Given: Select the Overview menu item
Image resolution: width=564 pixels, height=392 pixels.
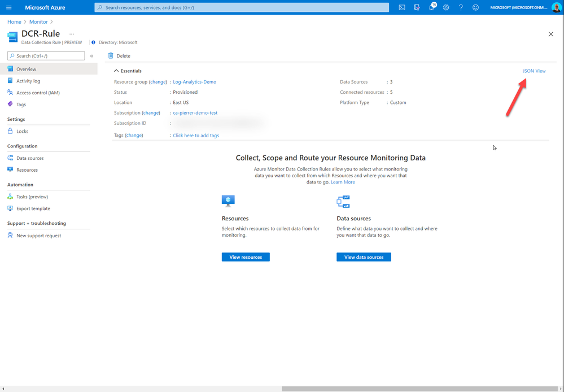Looking at the screenshot, I should click(x=49, y=69).
